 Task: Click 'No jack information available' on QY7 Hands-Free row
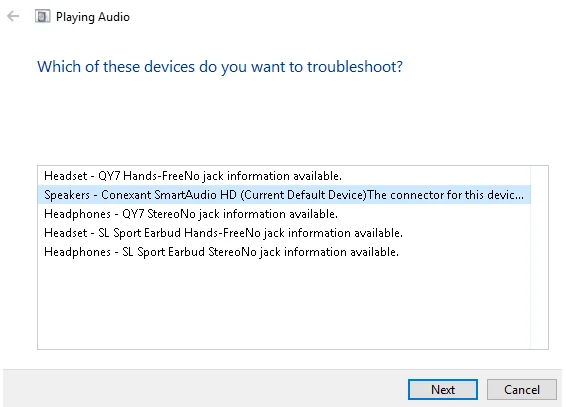tap(263, 176)
